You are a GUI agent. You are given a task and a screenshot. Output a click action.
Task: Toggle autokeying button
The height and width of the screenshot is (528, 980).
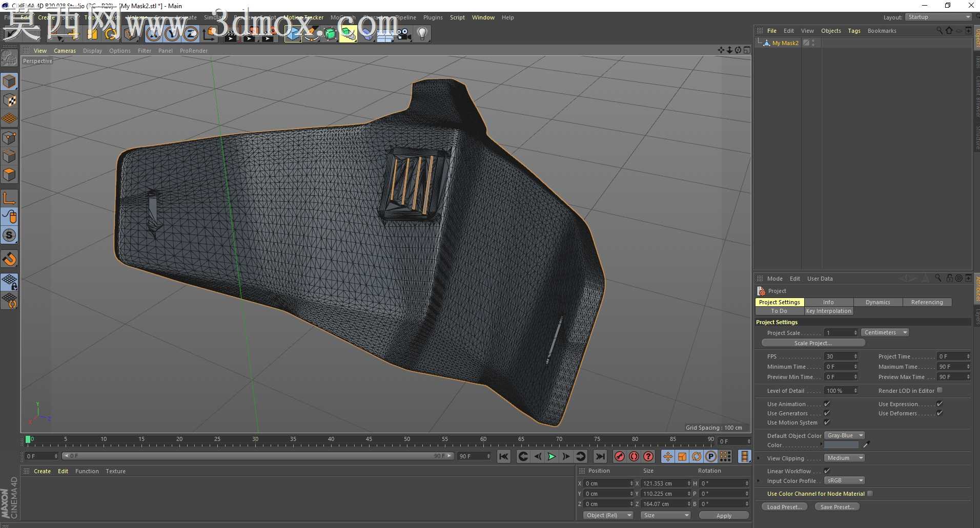(634, 456)
